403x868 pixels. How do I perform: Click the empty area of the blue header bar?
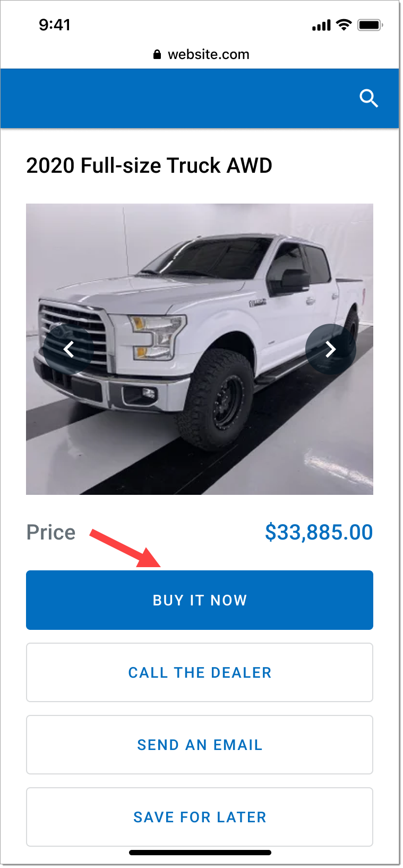[x=175, y=98]
